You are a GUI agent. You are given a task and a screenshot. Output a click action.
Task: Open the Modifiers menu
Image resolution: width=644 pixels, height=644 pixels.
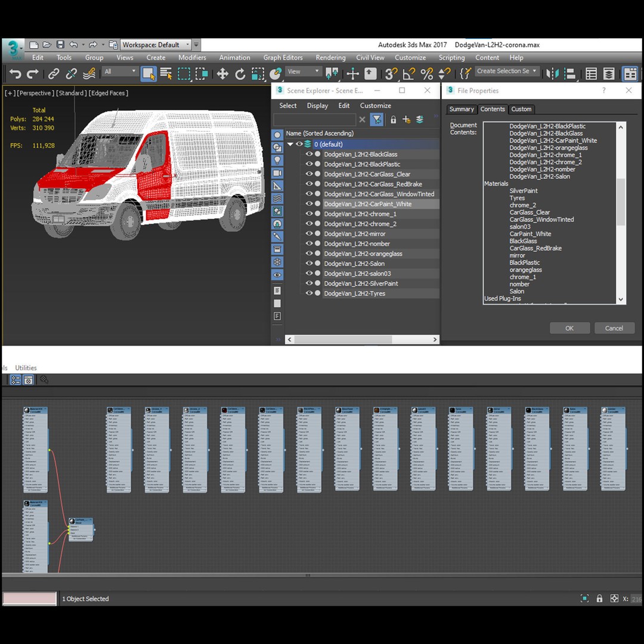(x=192, y=57)
